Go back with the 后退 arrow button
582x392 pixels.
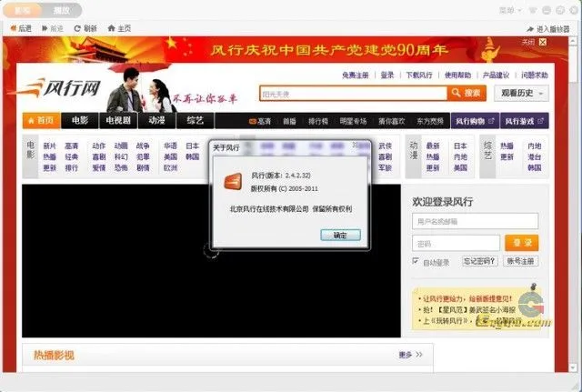coord(21,28)
